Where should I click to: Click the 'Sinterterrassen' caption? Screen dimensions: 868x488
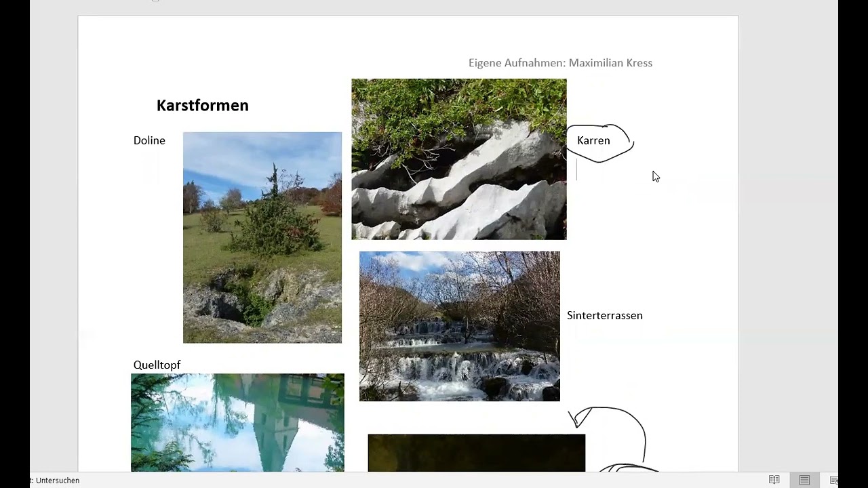[605, 315]
